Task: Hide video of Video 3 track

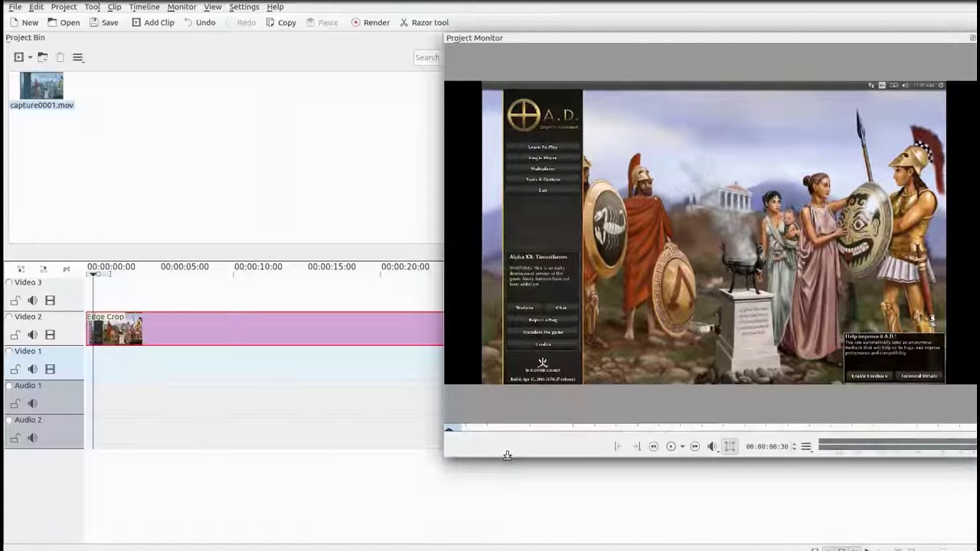Action: click(x=50, y=301)
